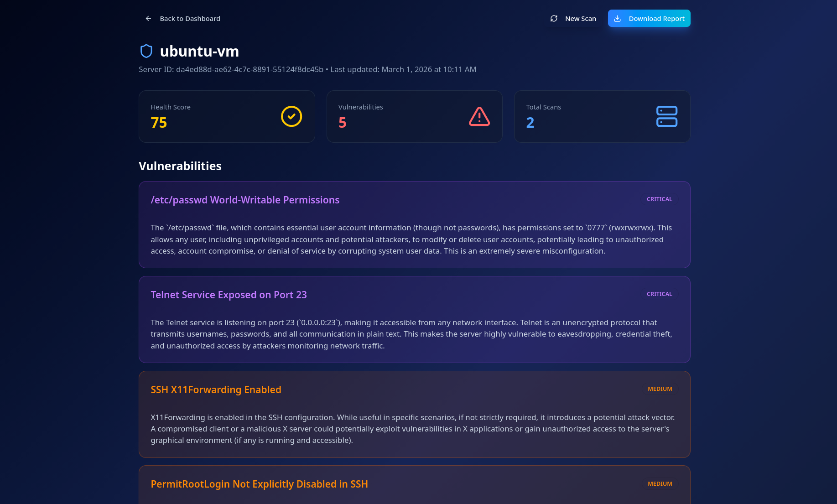Open SSH X11Forwarding Enabled title
The image size is (837, 504).
216,390
